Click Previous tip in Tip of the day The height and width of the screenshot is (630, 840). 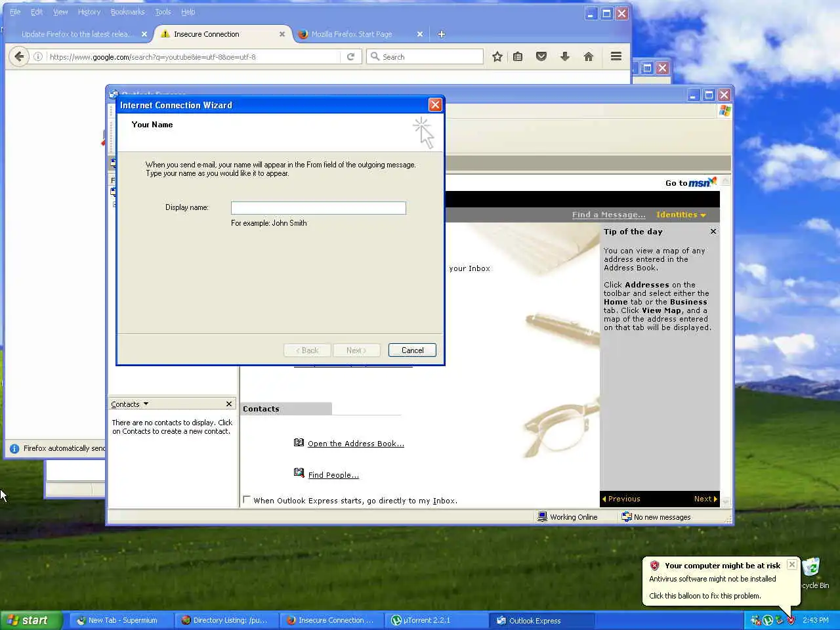(x=621, y=499)
